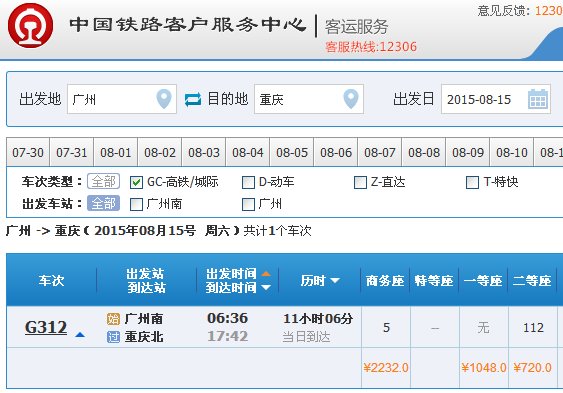Click the 当日到达 text
This screenshot has width=563, height=393.
coord(306,337)
